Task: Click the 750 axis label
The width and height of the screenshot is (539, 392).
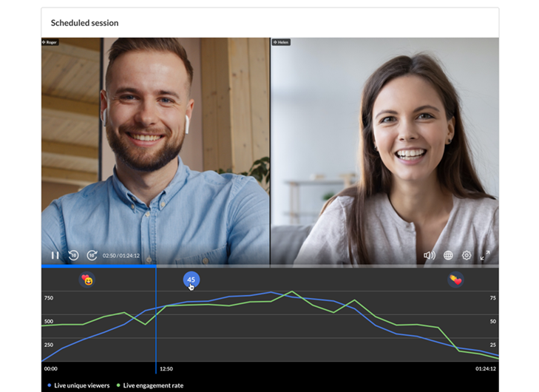Action: coord(49,298)
